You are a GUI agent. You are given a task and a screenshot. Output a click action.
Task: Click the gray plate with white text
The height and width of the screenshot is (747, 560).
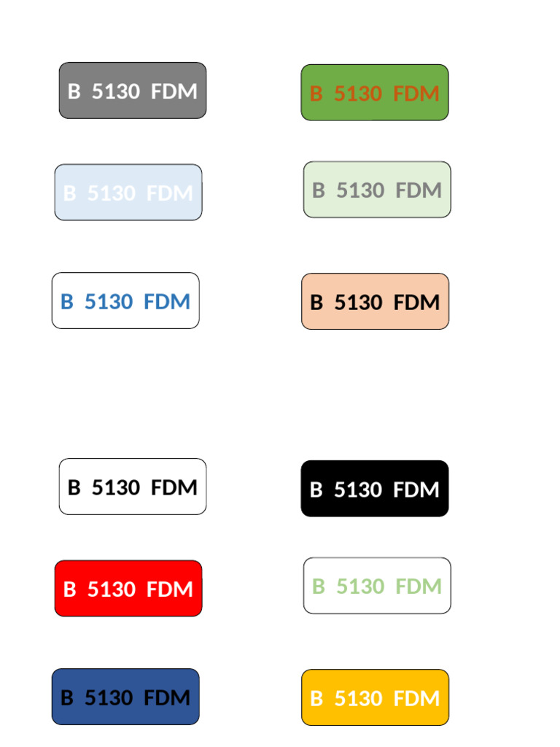point(133,90)
